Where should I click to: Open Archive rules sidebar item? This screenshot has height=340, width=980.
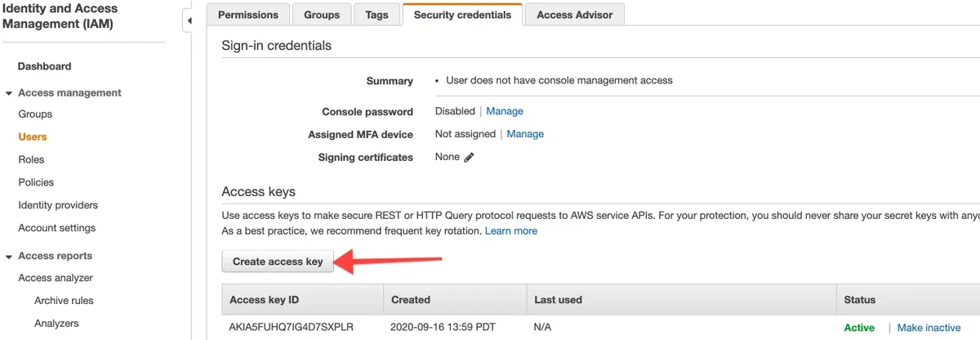(x=64, y=301)
